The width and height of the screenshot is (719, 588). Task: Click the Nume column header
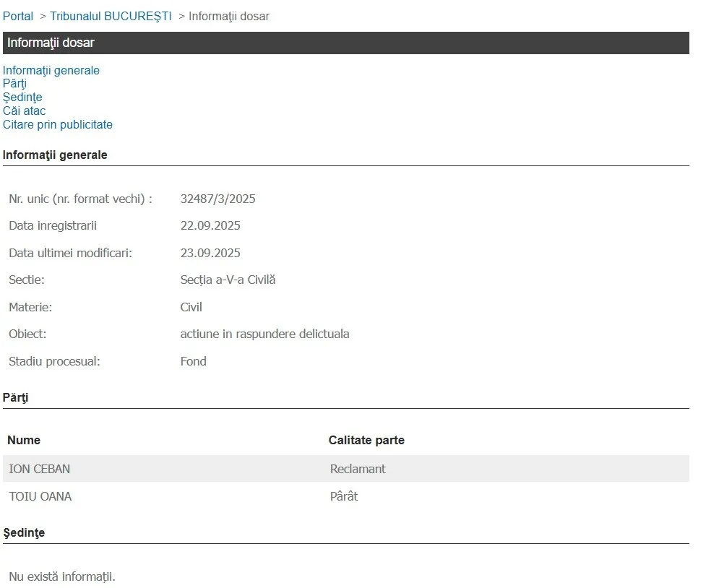pos(24,440)
